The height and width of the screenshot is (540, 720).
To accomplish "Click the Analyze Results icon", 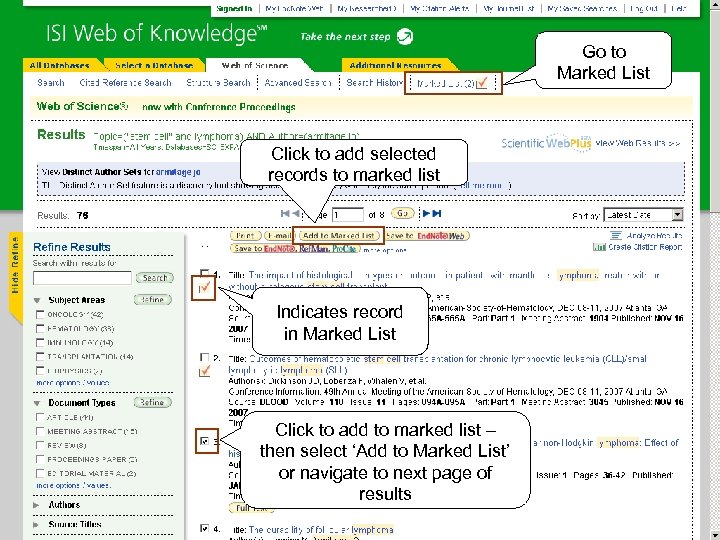I will pyautogui.click(x=616, y=236).
